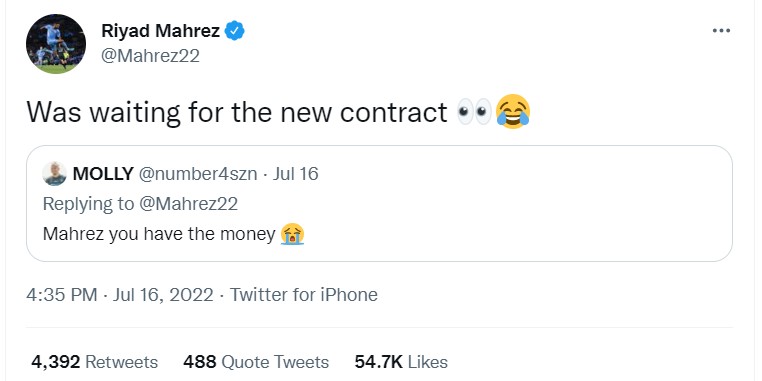Image resolution: width=762 pixels, height=381 pixels.
Task: Open the three-dot more options menu
Action: (x=721, y=31)
